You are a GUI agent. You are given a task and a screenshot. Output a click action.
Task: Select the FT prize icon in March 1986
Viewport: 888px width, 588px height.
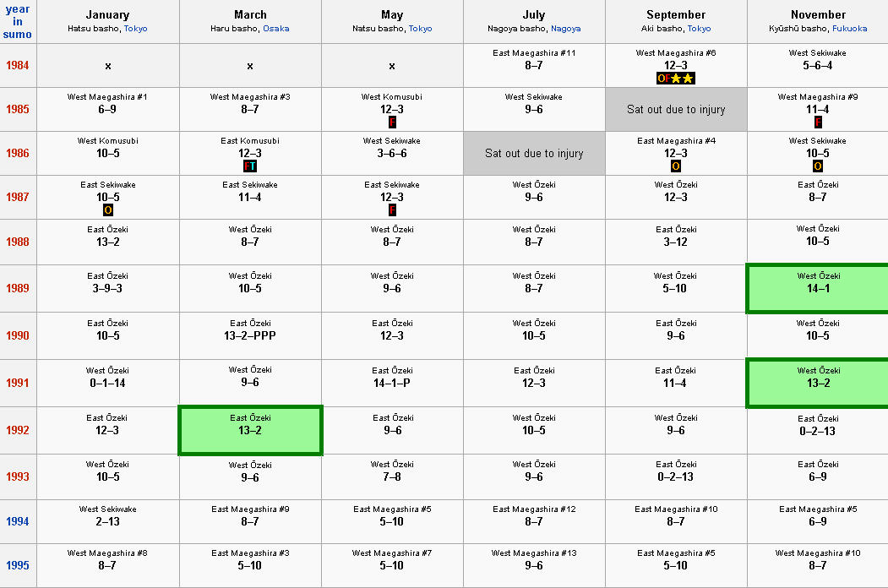tap(250, 166)
